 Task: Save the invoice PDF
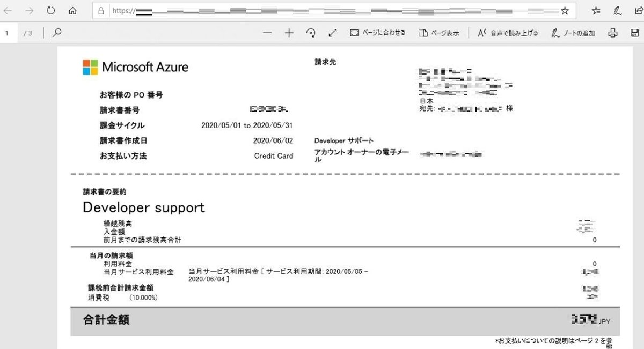click(x=636, y=33)
